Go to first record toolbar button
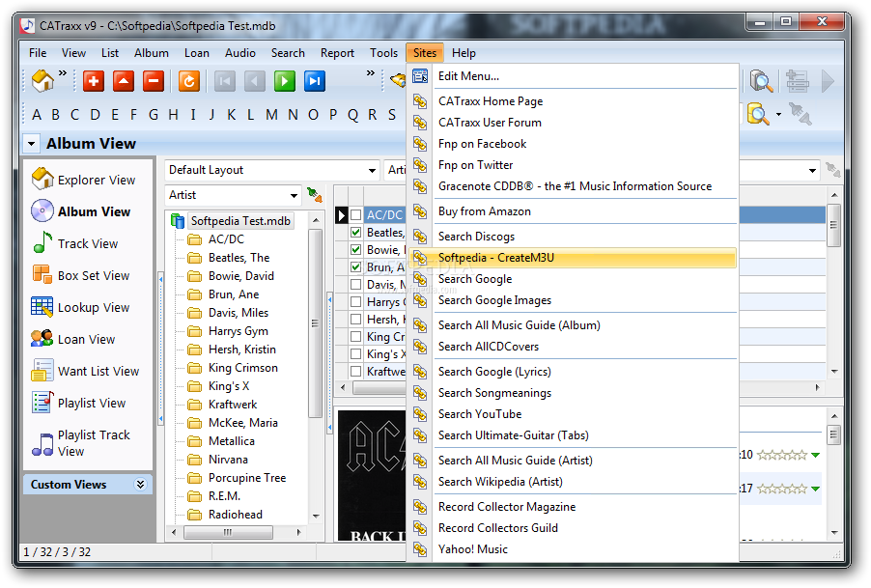 [225, 81]
